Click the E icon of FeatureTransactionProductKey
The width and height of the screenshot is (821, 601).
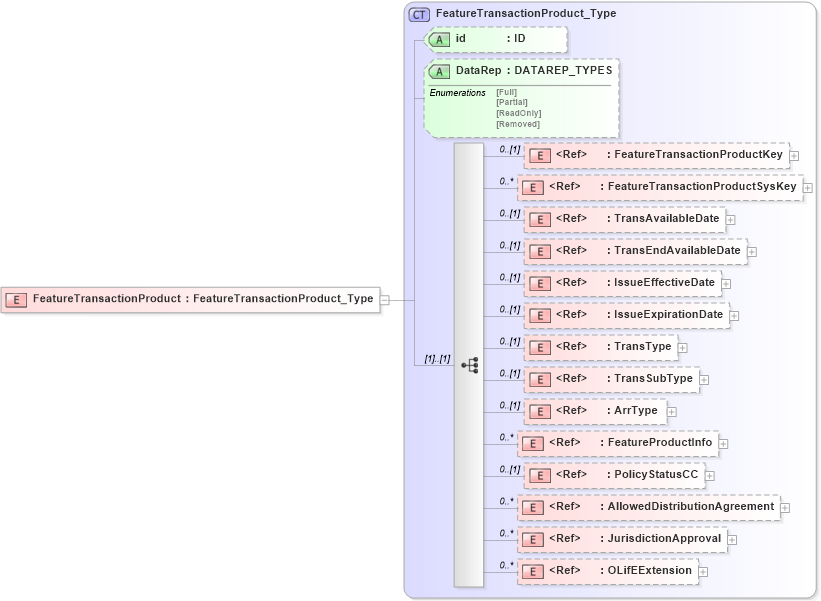pos(538,155)
